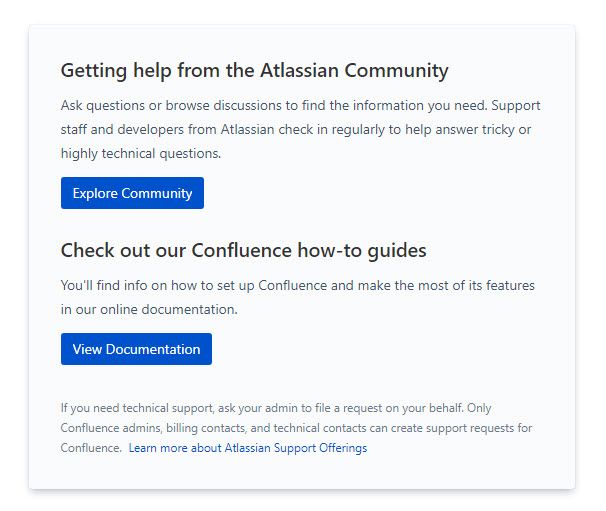Click the 'Confluence admins, billing contacts' note line

coord(296,428)
